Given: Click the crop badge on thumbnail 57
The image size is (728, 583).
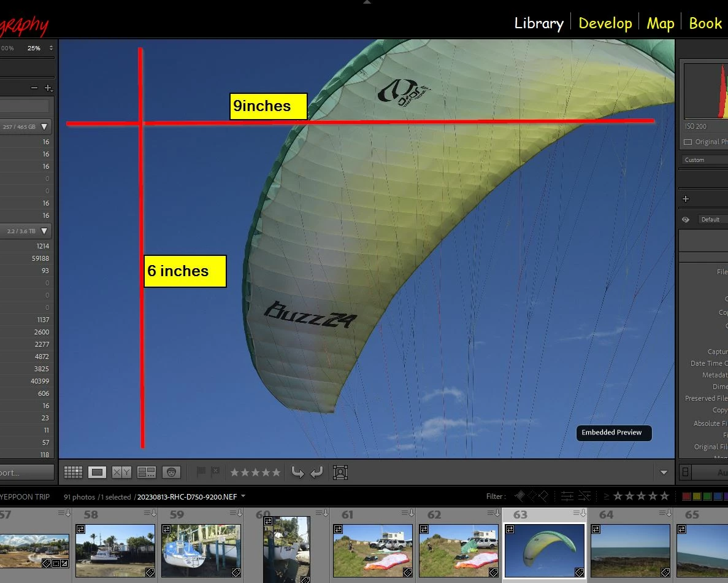Looking at the screenshot, I should [x=56, y=563].
